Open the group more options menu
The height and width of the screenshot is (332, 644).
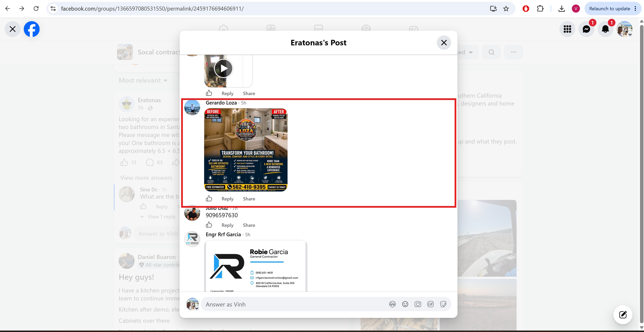click(514, 52)
